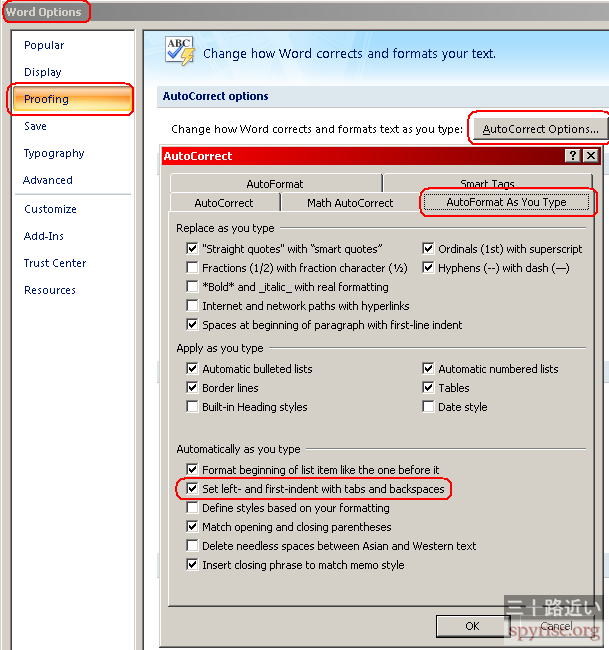Select the Proofing category
Screen dimensions: 609x650
pyautogui.click(x=73, y=99)
